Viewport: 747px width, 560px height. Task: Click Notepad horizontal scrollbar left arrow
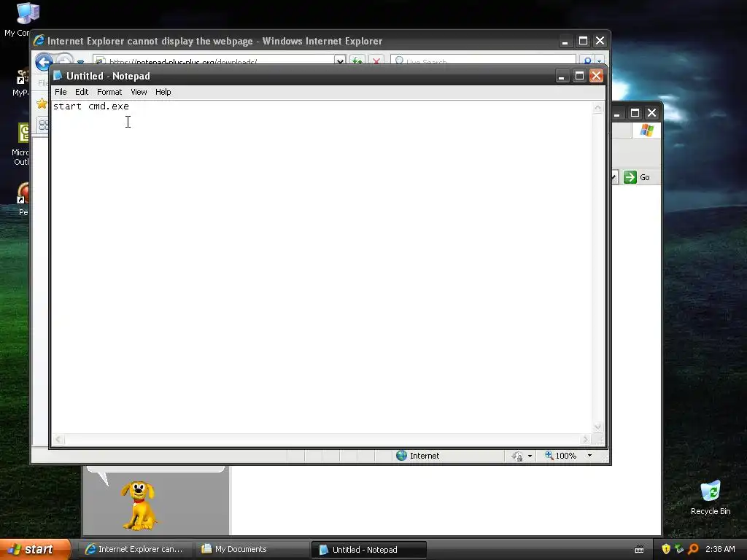[x=58, y=439]
